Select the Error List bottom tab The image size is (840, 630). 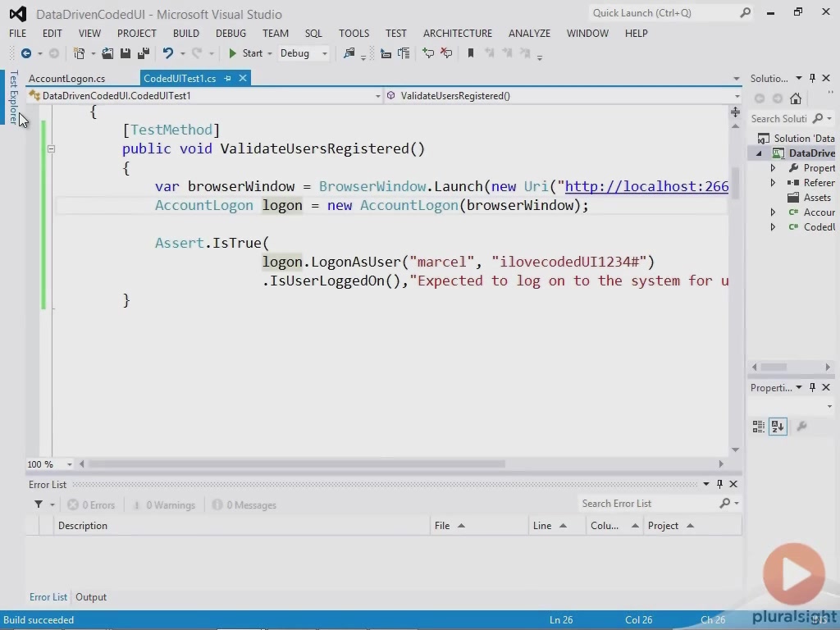point(48,597)
